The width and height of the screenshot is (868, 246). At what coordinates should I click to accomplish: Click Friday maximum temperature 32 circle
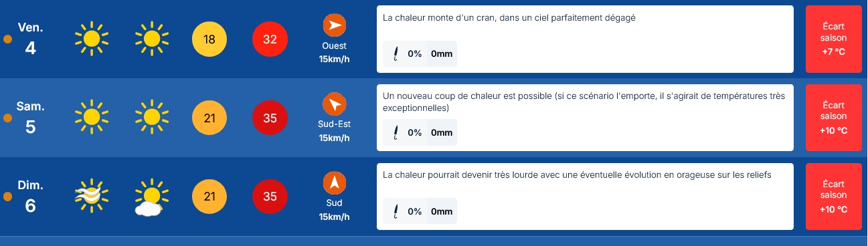click(x=270, y=39)
